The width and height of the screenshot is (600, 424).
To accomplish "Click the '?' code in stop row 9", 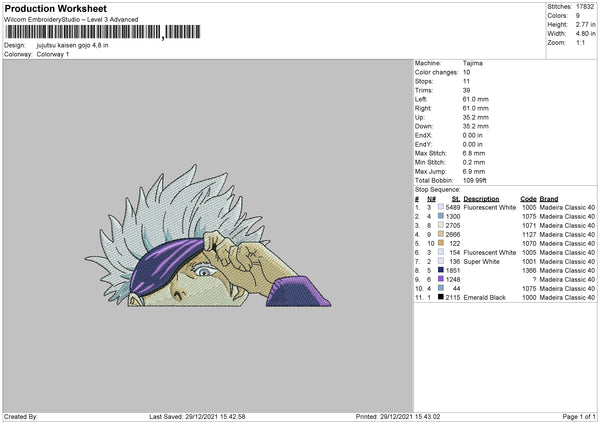I will click(x=534, y=279).
